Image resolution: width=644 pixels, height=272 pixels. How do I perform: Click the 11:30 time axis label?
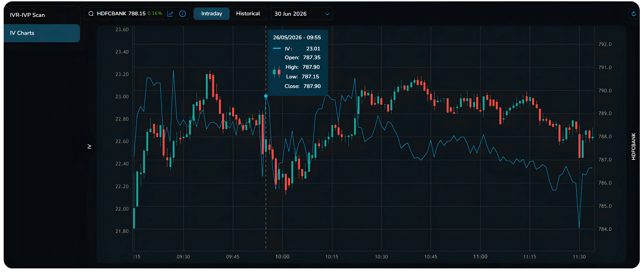(x=579, y=257)
